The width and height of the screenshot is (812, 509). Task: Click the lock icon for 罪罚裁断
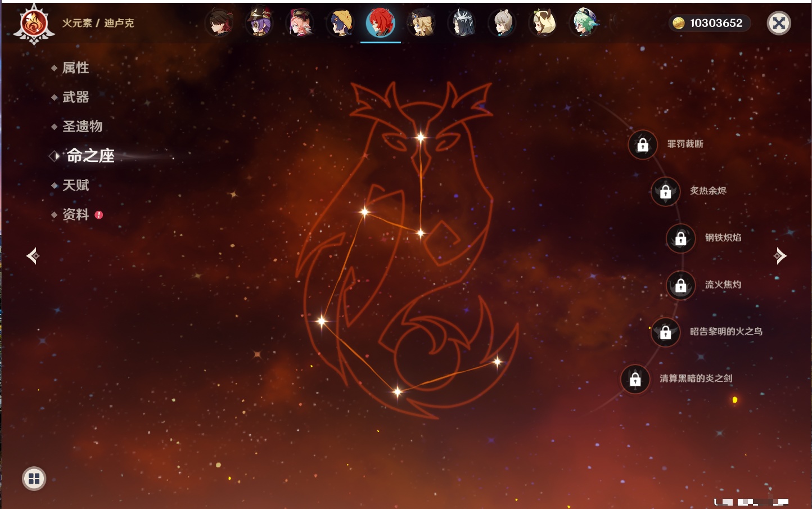coord(643,145)
